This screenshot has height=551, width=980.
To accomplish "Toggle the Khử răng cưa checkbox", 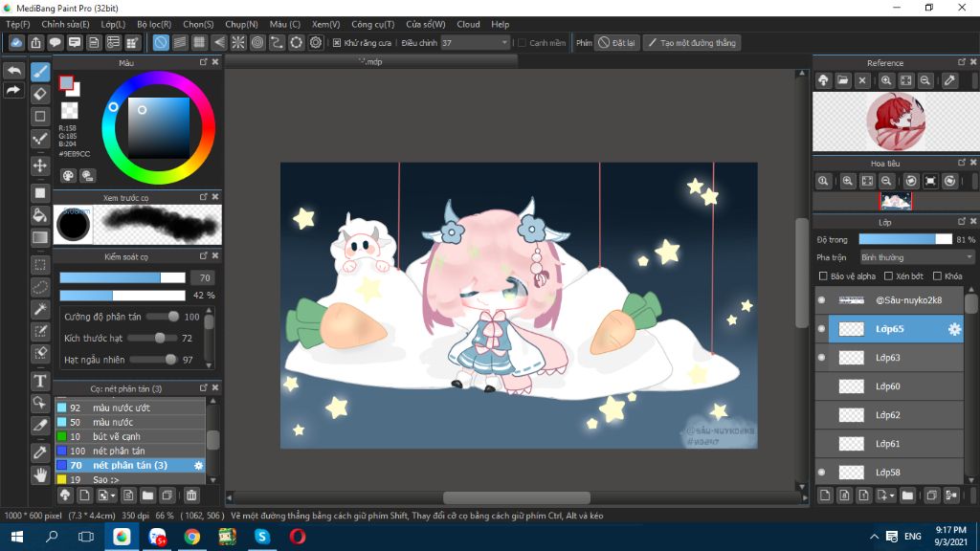I will tap(337, 43).
